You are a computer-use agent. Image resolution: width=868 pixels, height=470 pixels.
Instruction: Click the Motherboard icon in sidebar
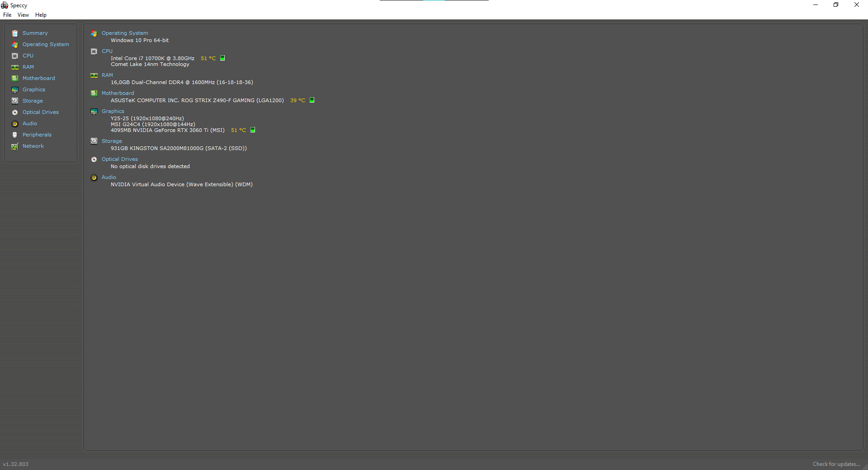[x=15, y=78]
